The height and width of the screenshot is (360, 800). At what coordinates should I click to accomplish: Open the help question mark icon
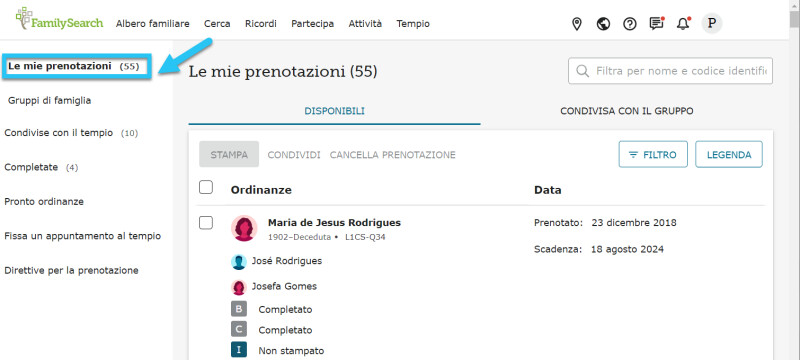(x=630, y=24)
